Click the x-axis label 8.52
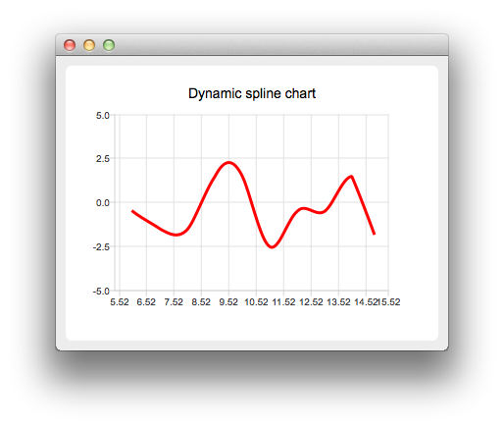The image size is (504, 428). tap(201, 302)
